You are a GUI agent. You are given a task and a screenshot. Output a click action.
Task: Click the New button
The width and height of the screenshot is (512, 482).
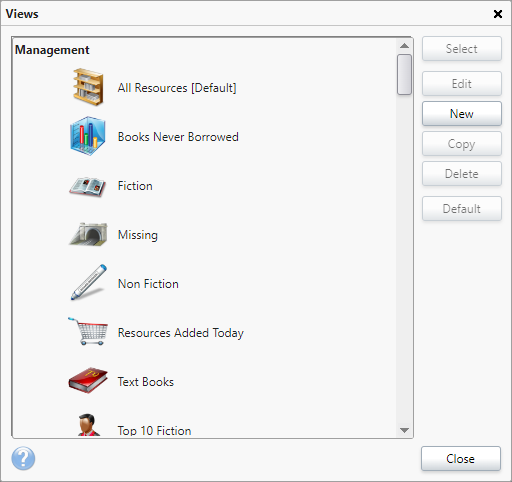pos(462,114)
